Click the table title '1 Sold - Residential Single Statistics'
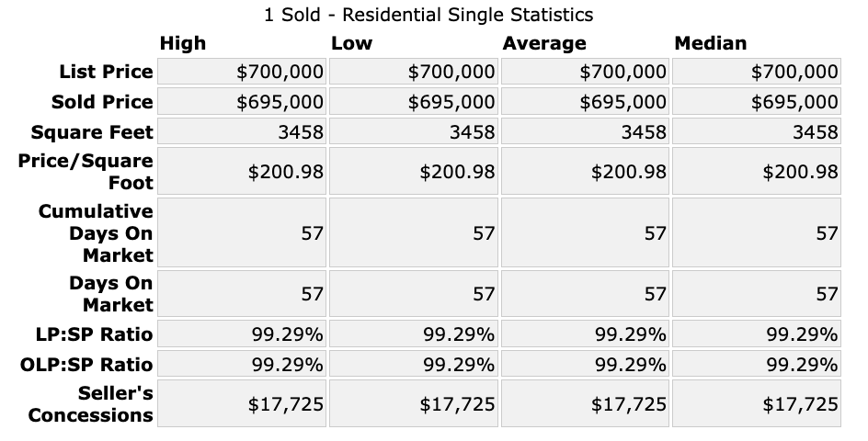Viewport: 868px width, 441px height. coord(428,15)
